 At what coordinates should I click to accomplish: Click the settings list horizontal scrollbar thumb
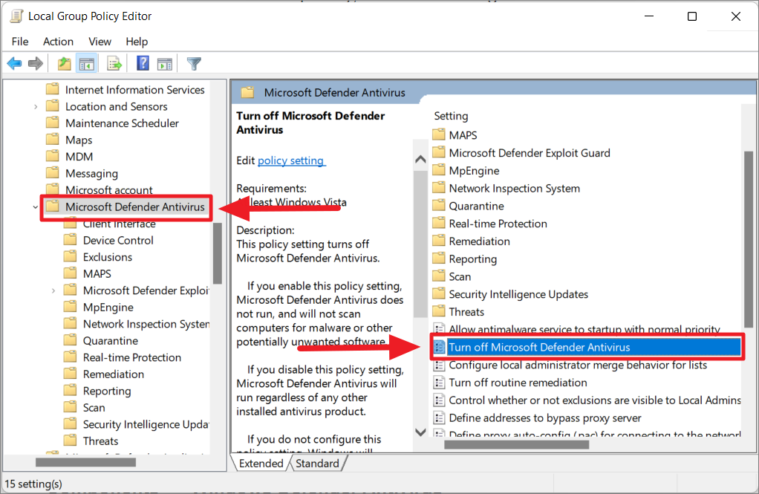(x=516, y=444)
